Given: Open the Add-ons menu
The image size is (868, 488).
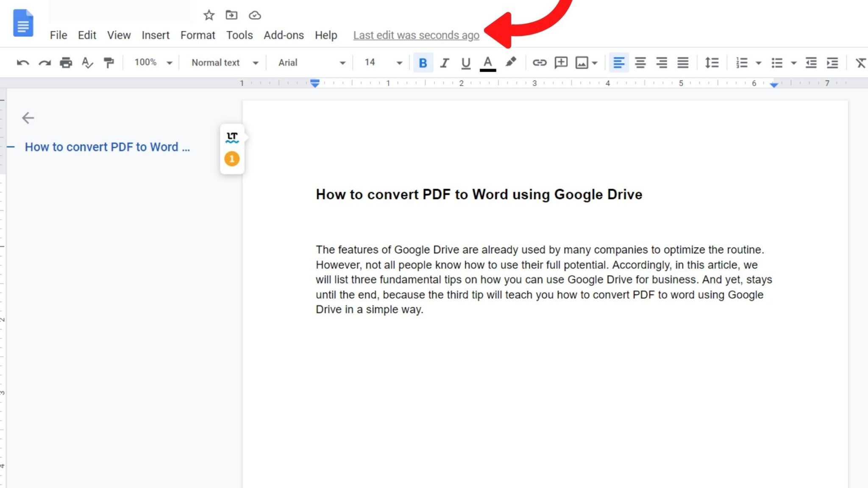Looking at the screenshot, I should [x=284, y=35].
